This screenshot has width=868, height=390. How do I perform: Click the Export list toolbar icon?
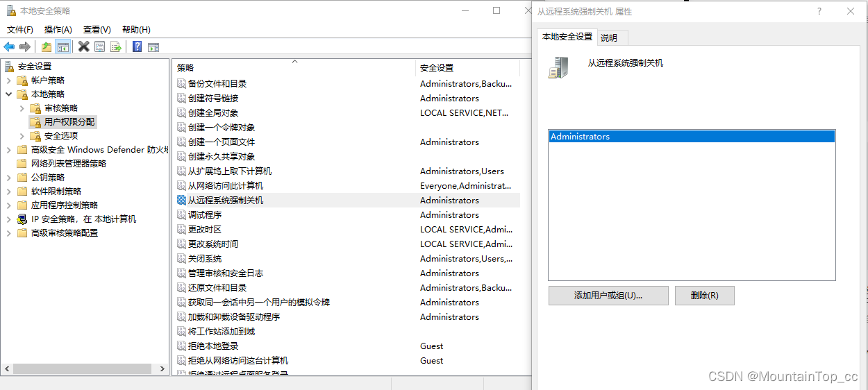click(116, 46)
